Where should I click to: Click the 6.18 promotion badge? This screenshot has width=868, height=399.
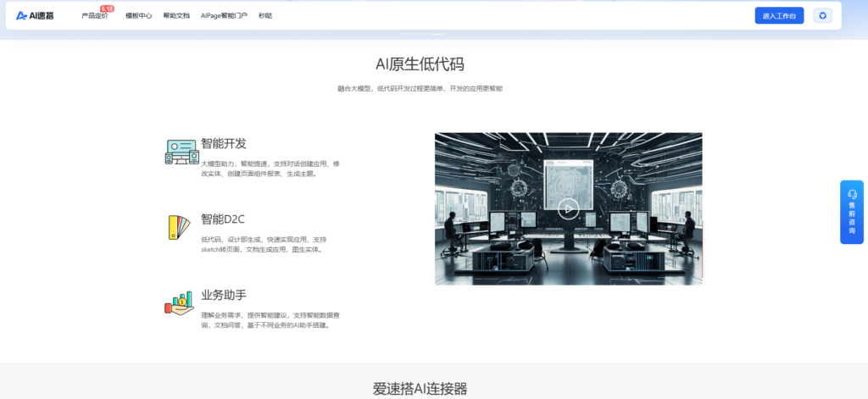point(107,8)
